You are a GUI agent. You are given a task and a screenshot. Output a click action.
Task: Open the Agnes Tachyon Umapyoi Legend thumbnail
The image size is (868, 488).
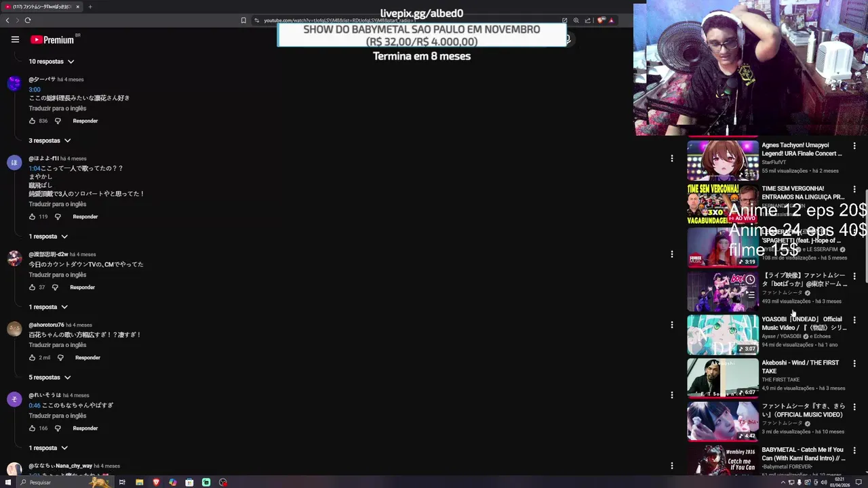click(x=723, y=160)
